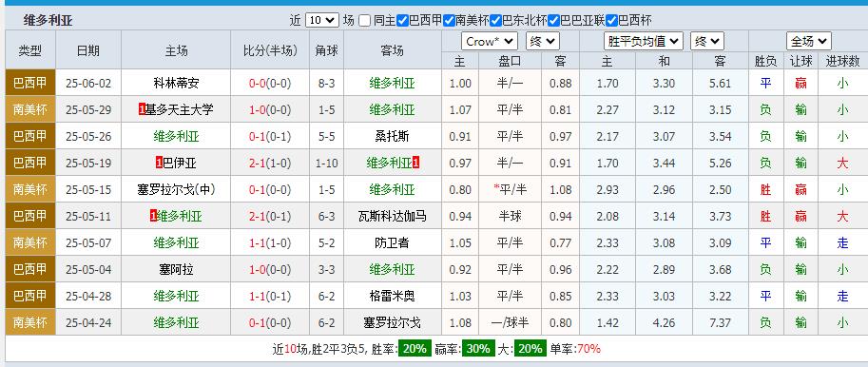Click the 巴西甲 league tag for 25-06-02
Image resolution: width=868 pixels, height=367 pixels.
30,84
